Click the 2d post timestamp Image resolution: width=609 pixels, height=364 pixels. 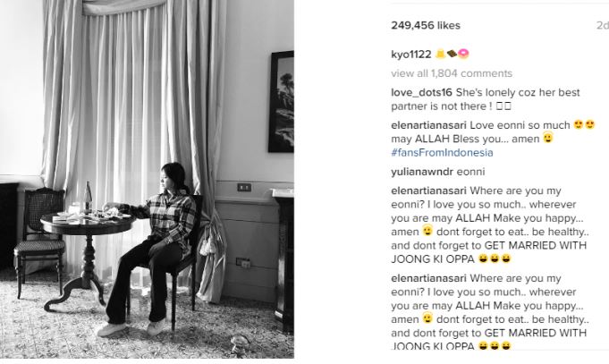(x=603, y=26)
